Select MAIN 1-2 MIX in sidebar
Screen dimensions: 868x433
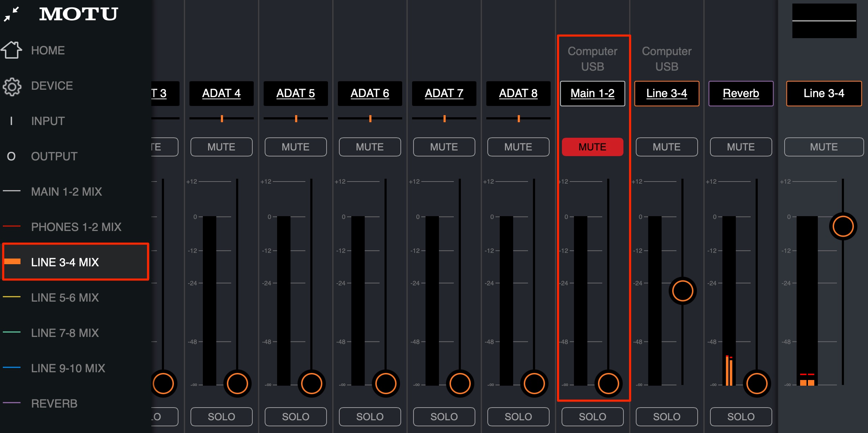pyautogui.click(x=75, y=191)
